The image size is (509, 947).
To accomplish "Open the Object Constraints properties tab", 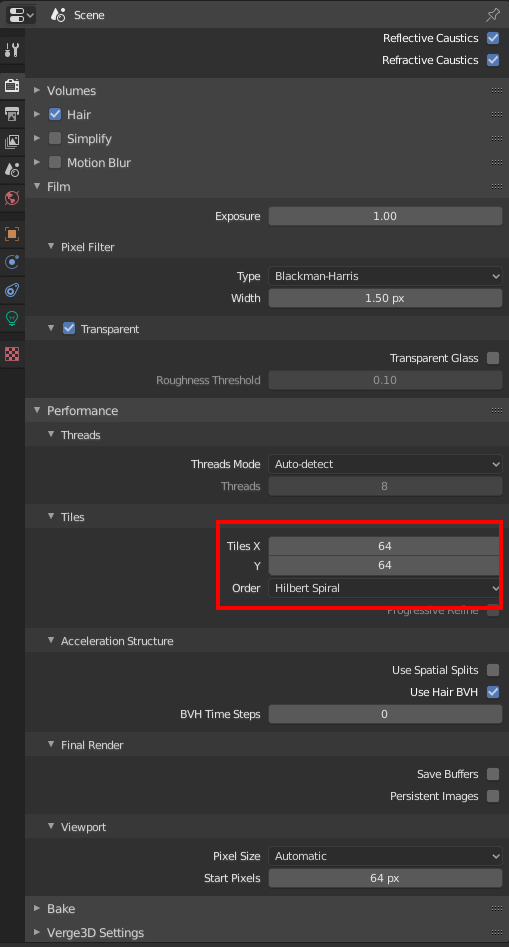I will 12,291.
